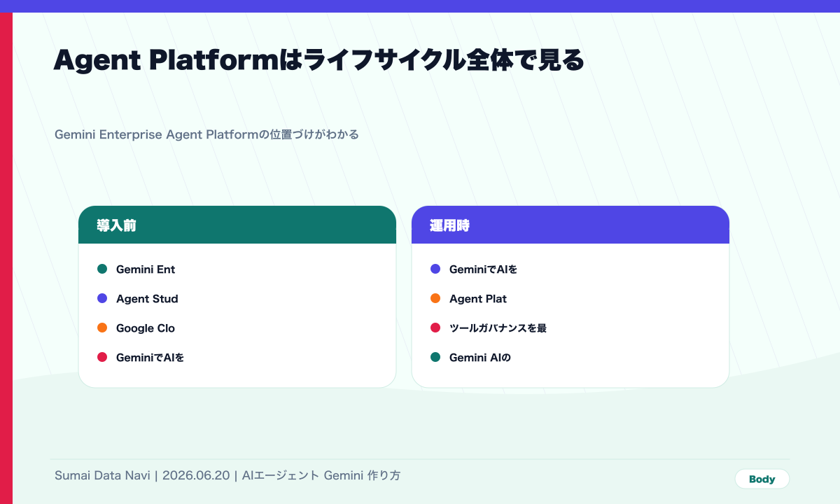This screenshot has height=504, width=840.
Task: Click the orange bullet beside Google Clo
Action: (x=102, y=328)
